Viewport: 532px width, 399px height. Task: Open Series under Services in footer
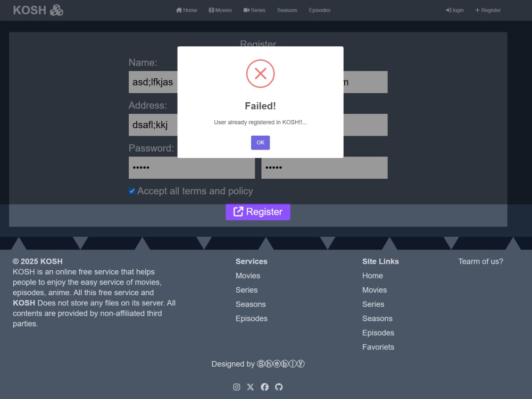tap(247, 290)
